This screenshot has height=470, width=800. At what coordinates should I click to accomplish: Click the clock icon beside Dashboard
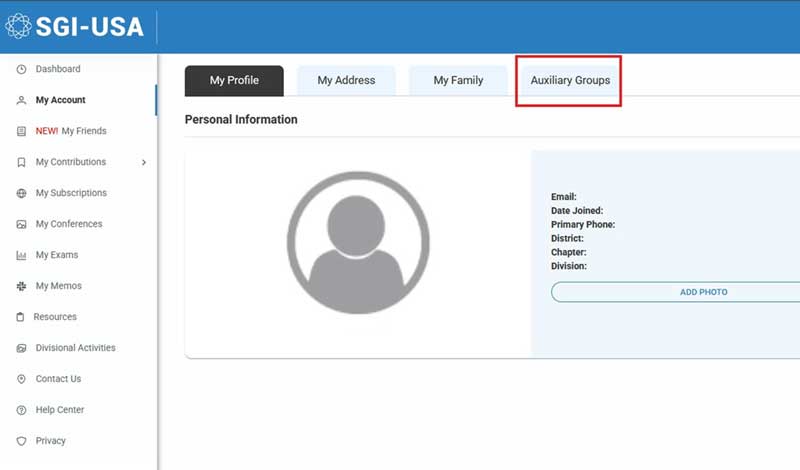point(21,69)
